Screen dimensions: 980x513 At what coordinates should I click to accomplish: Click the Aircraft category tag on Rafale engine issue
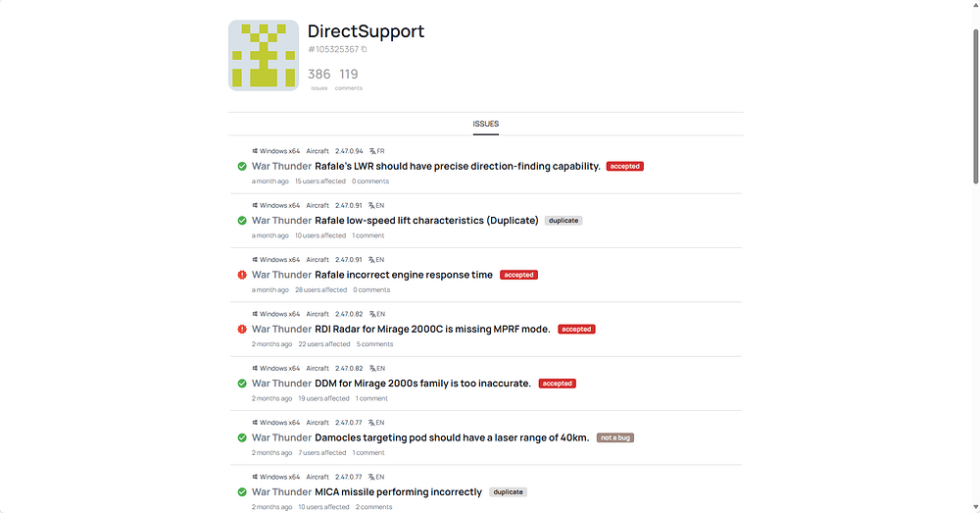[318, 260]
